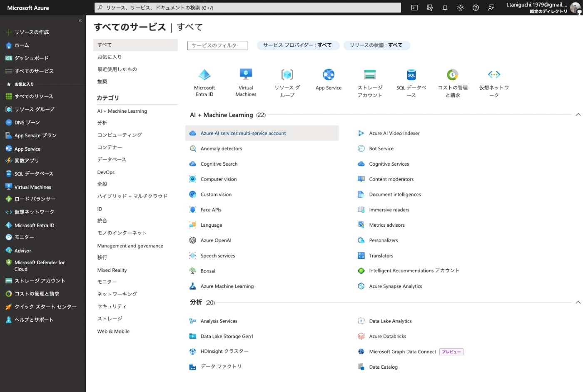Open the portal settings gear

(x=460, y=7)
